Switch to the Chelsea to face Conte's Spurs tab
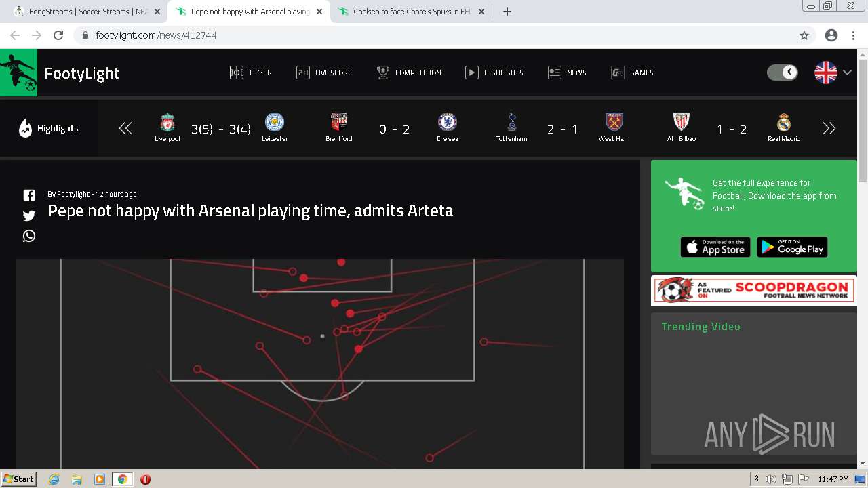This screenshot has width=868, height=488. [x=412, y=12]
